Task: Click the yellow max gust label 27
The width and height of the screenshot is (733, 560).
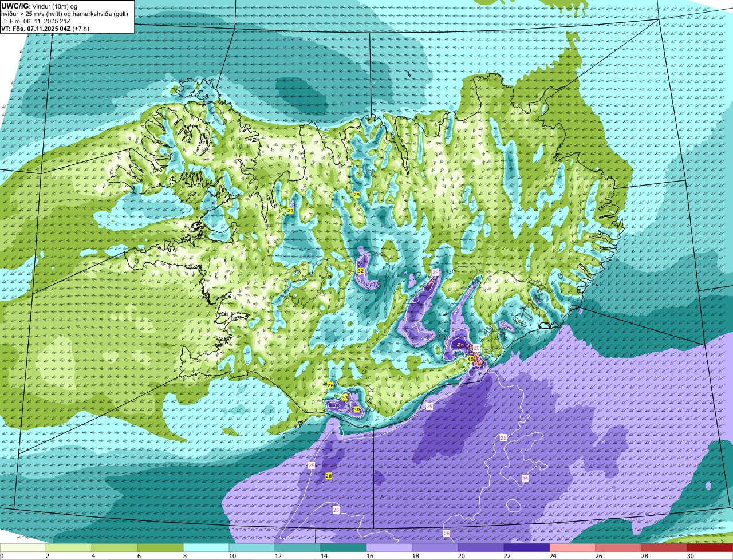Action: tap(290, 211)
